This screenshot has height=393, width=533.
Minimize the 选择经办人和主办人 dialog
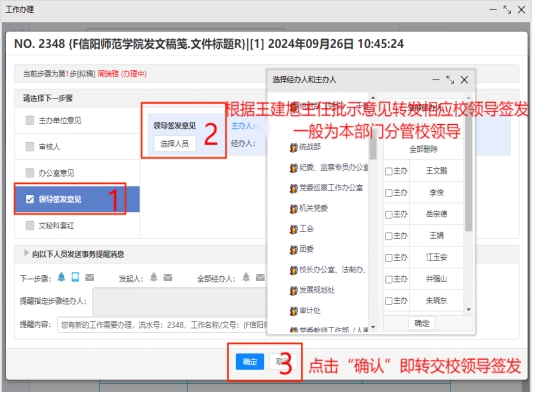pyautogui.click(x=436, y=80)
